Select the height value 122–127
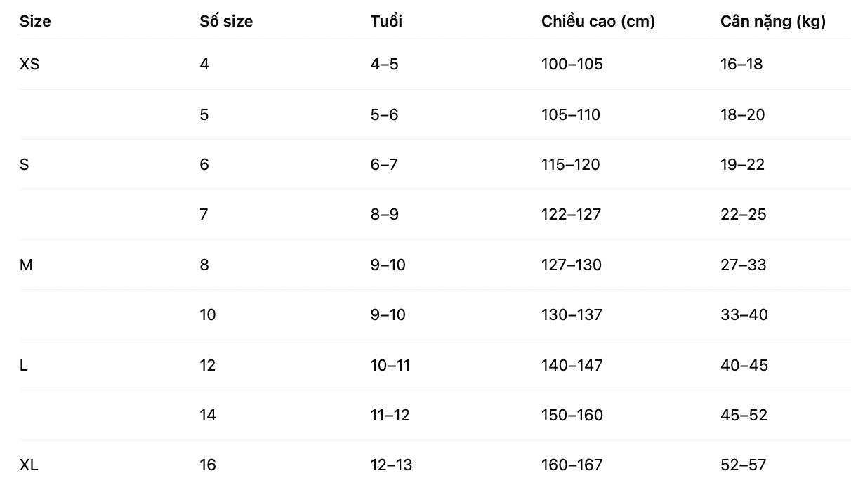Screen dimensions: 851x504 coord(571,215)
